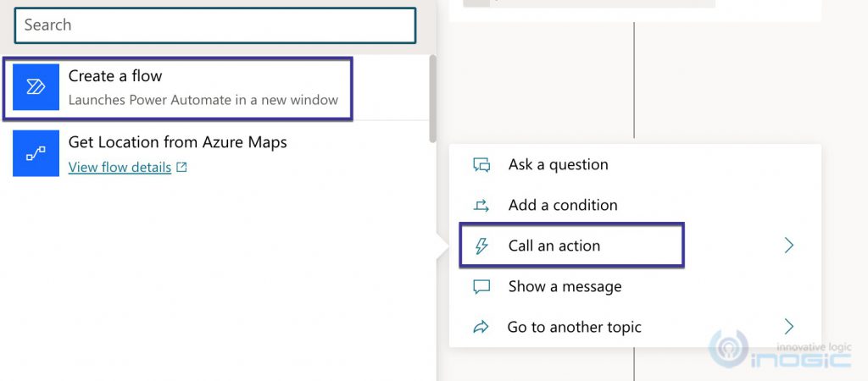
Task: Click the Get Location from Azure Maps icon
Action: (x=36, y=153)
